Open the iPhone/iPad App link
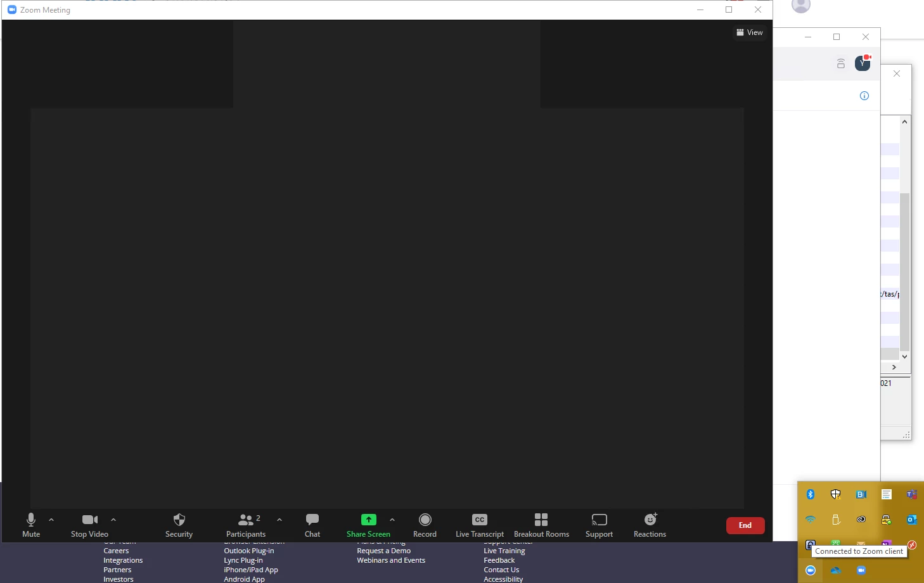 coord(251,570)
